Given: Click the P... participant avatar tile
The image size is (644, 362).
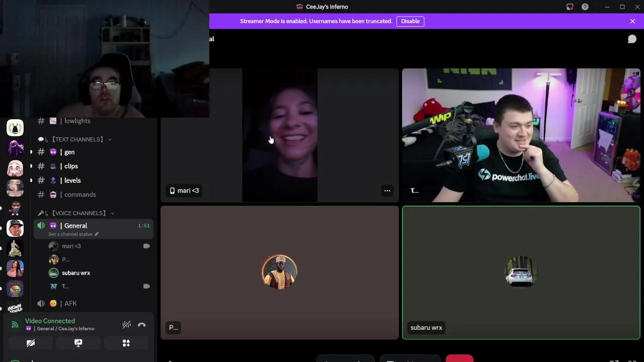Looking at the screenshot, I should [279, 273].
